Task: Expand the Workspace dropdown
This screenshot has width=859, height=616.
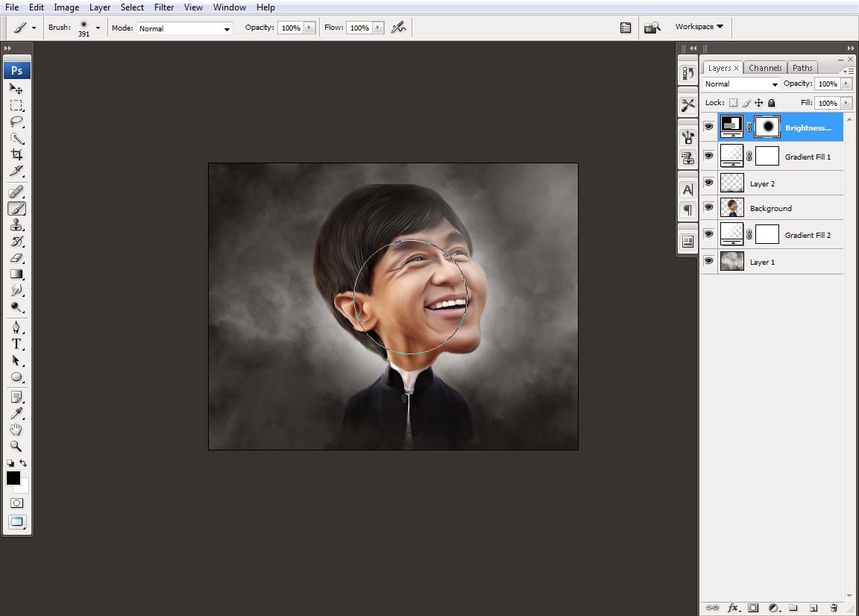Action: click(x=699, y=27)
